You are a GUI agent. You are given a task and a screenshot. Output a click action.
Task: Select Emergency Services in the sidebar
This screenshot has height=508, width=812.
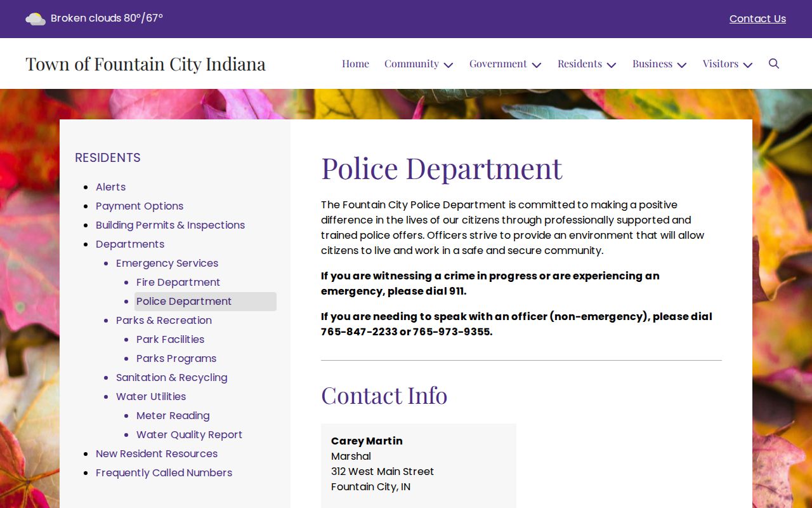[167, 263]
